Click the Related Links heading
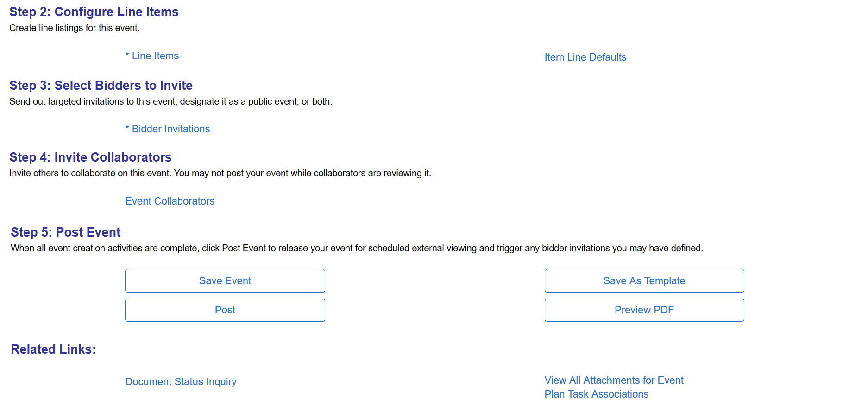 tap(54, 349)
